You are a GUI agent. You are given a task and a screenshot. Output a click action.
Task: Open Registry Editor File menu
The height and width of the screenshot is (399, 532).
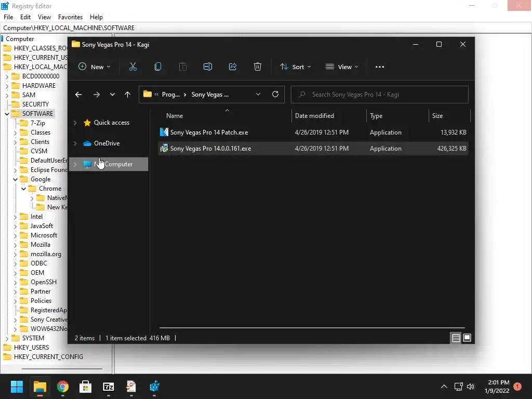click(x=8, y=17)
